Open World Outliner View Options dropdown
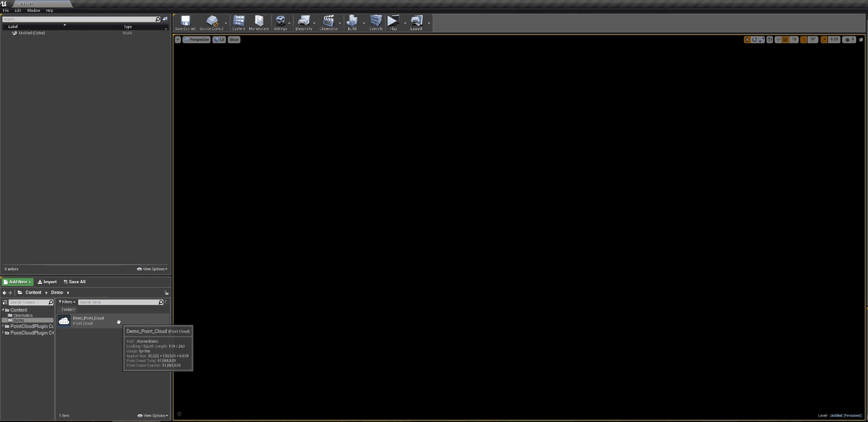Viewport: 868px width, 422px height. 152,269
